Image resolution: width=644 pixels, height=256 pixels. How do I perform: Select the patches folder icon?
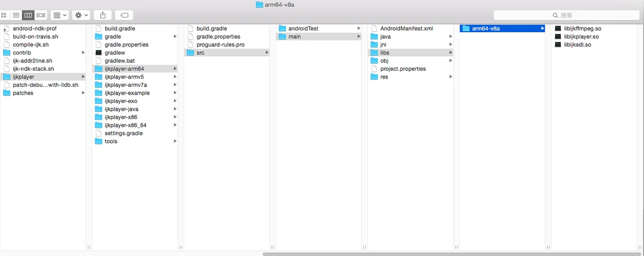tap(7, 93)
